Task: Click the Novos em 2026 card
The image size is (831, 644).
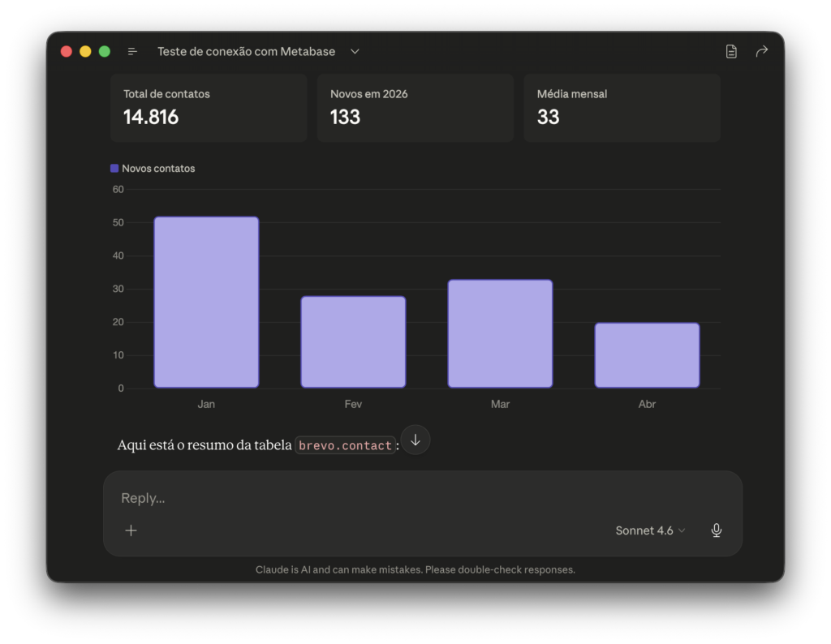Action: (x=415, y=108)
